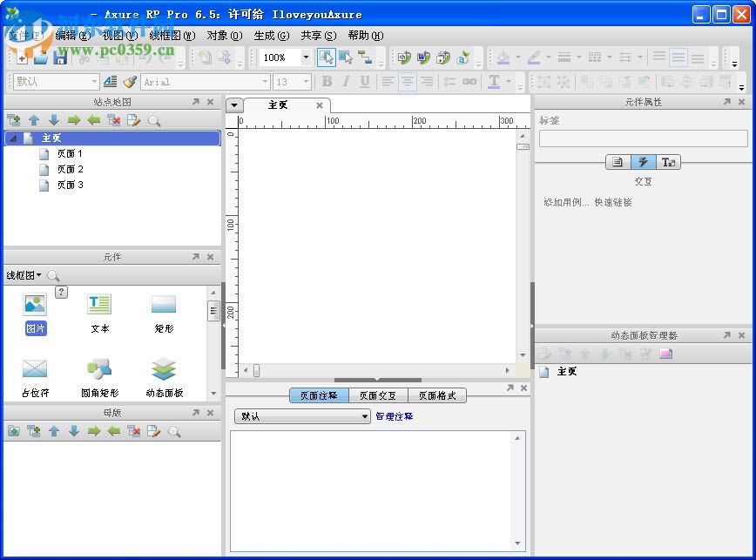
Task: Switch to the 页面交互 tab
Action: 379,395
